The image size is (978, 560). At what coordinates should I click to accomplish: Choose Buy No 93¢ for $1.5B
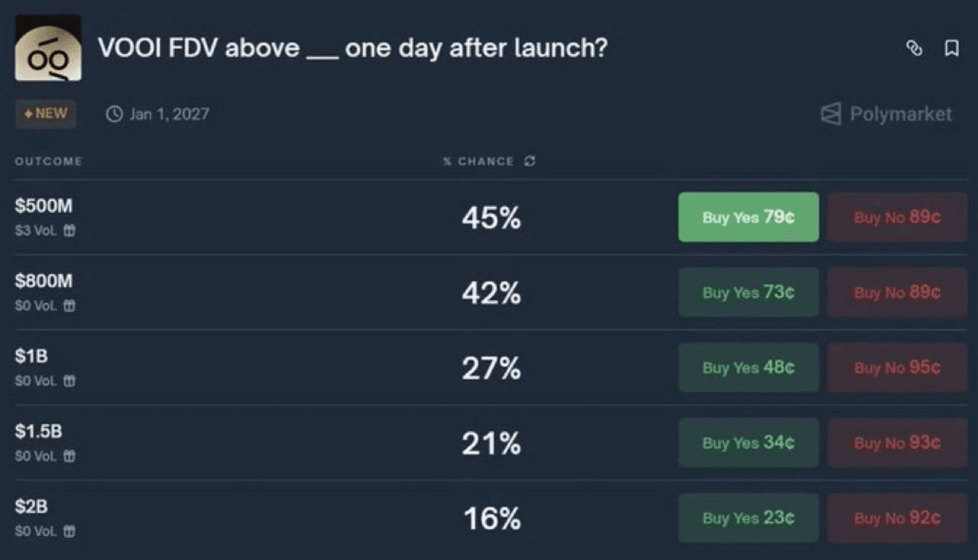coord(897,442)
